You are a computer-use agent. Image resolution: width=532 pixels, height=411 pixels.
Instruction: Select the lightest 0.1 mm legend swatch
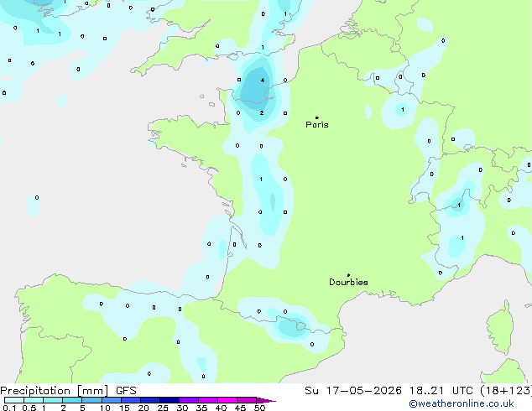point(14,400)
